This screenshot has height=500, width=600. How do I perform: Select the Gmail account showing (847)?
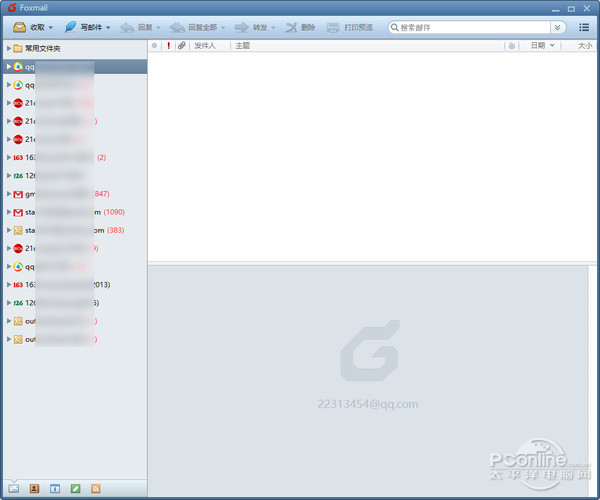click(x=75, y=194)
